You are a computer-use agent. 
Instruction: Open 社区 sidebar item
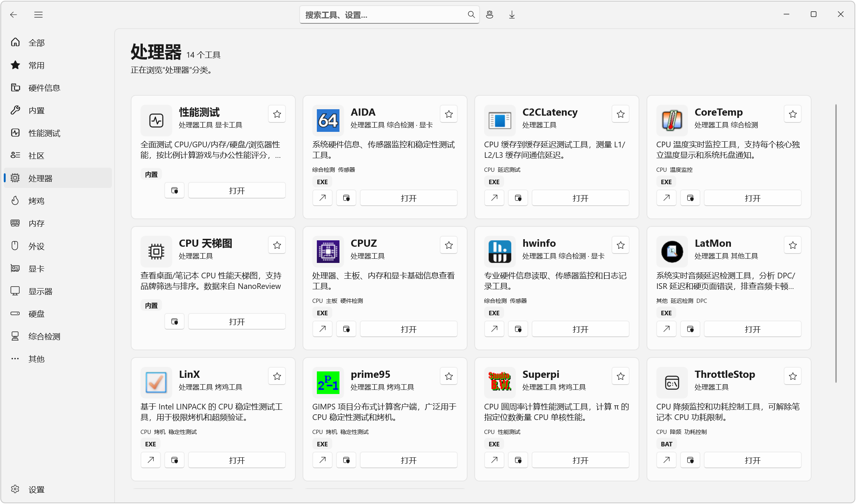pos(58,156)
